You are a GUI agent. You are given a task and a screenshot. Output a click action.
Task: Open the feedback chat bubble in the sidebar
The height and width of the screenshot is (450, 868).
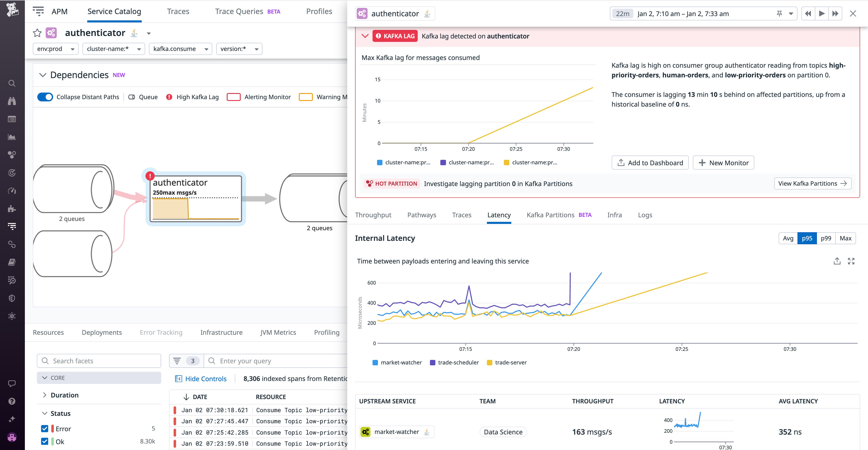click(x=12, y=383)
